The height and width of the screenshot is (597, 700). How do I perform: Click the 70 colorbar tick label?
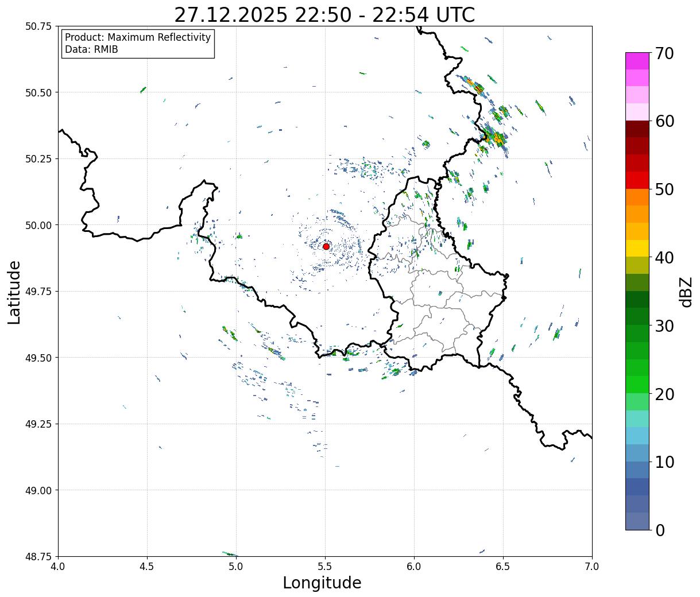664,53
